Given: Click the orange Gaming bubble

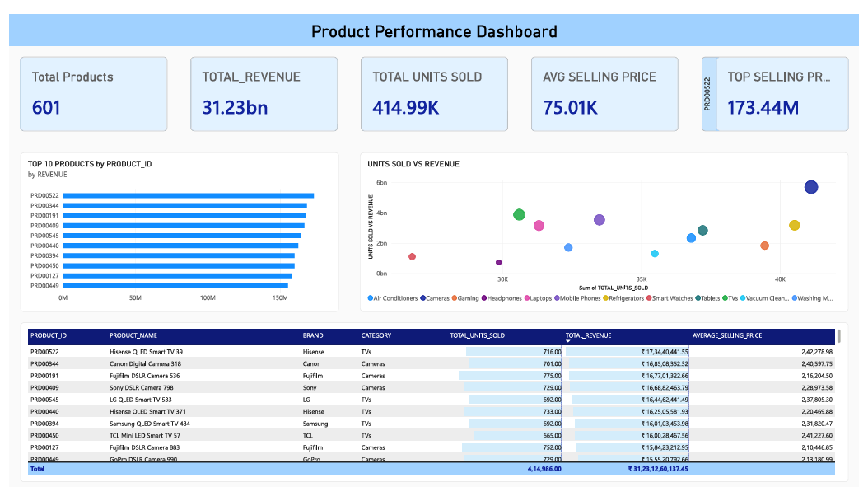Looking at the screenshot, I should (764, 246).
